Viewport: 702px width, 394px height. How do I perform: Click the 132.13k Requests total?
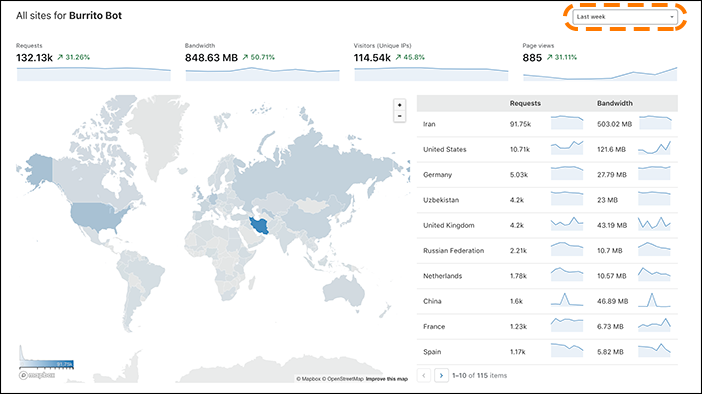point(34,58)
